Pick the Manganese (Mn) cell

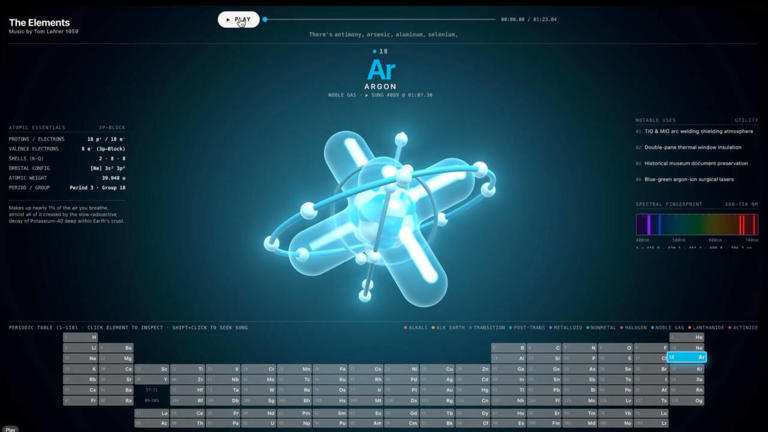[x=294, y=369]
